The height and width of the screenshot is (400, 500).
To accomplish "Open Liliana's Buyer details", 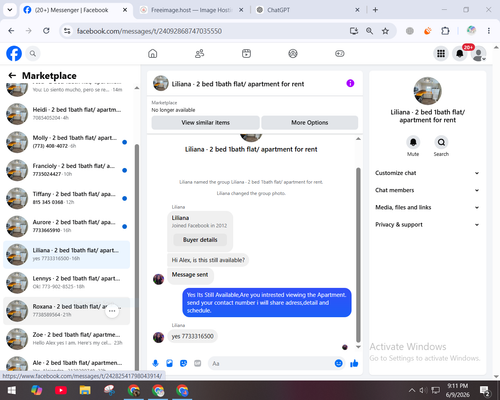I will [x=200, y=240].
